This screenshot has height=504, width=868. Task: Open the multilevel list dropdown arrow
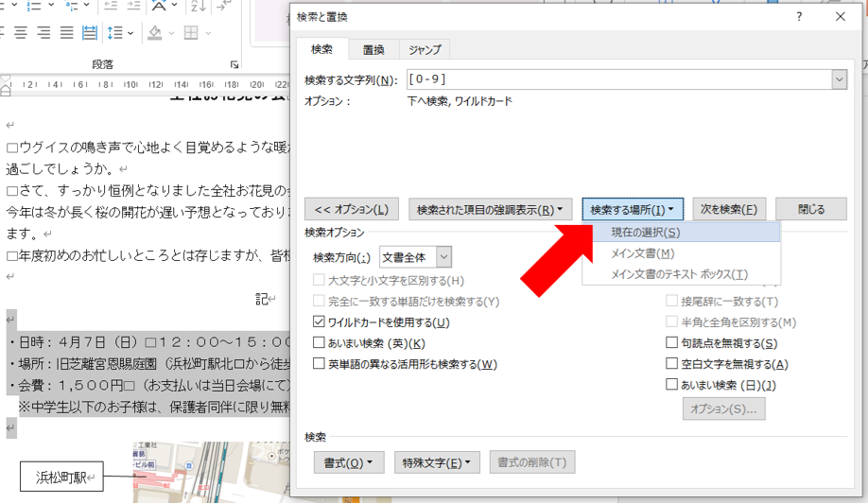click(x=87, y=6)
